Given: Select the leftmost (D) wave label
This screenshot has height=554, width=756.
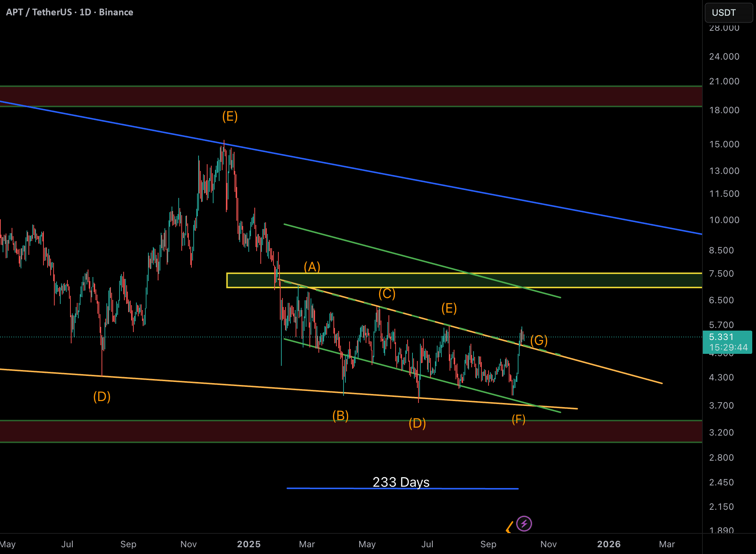Looking at the screenshot, I should tap(102, 397).
